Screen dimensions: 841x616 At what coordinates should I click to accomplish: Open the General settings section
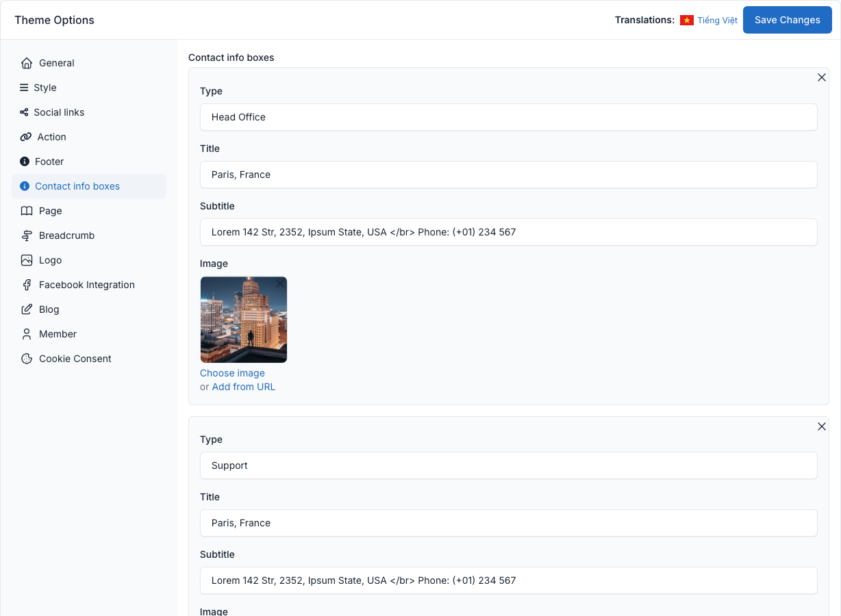[89, 63]
